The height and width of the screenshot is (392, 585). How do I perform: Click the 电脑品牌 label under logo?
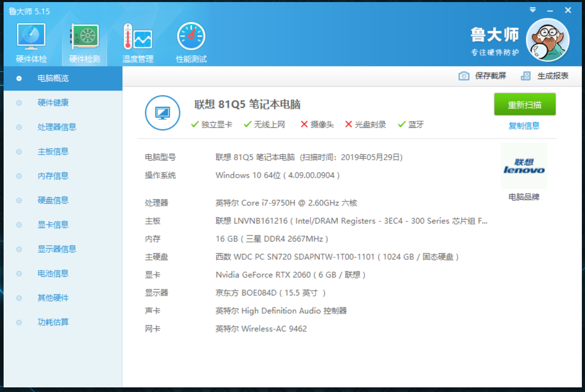524,197
